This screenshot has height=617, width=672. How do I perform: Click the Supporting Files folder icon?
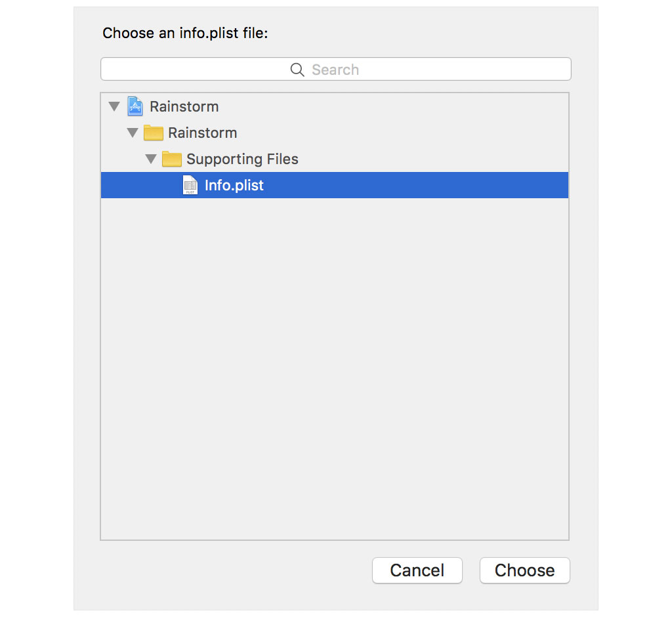(171, 158)
